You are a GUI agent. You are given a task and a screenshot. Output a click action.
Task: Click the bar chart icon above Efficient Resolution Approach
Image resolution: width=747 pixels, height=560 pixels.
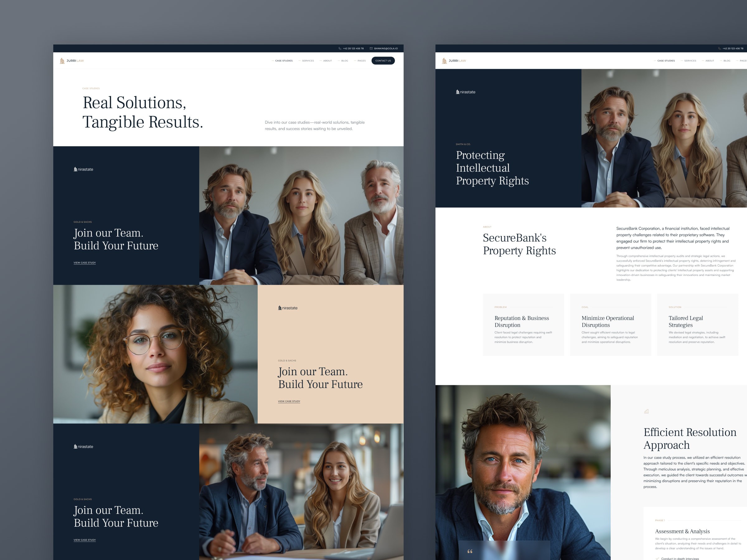646,411
